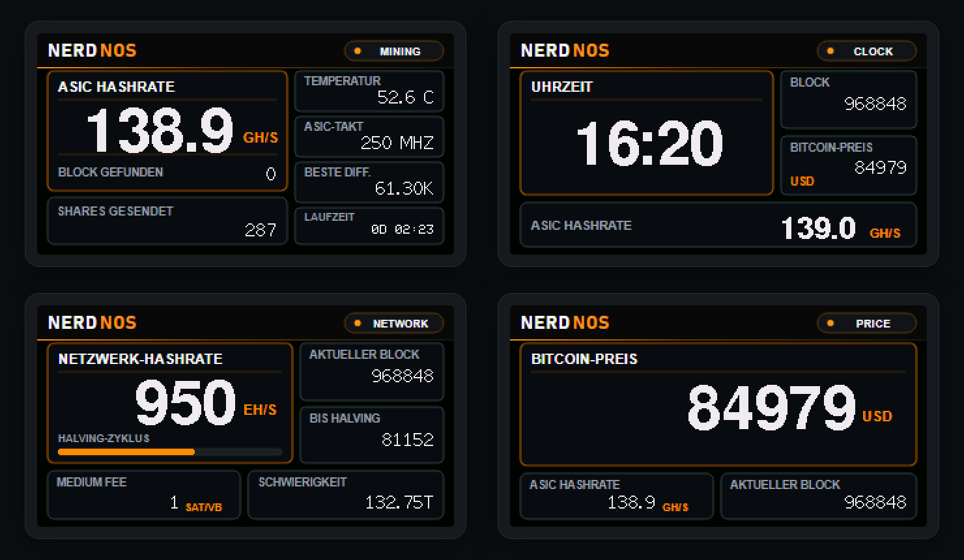
Task: Click the HALVING-ZYKLUS label
Action: pos(104,438)
